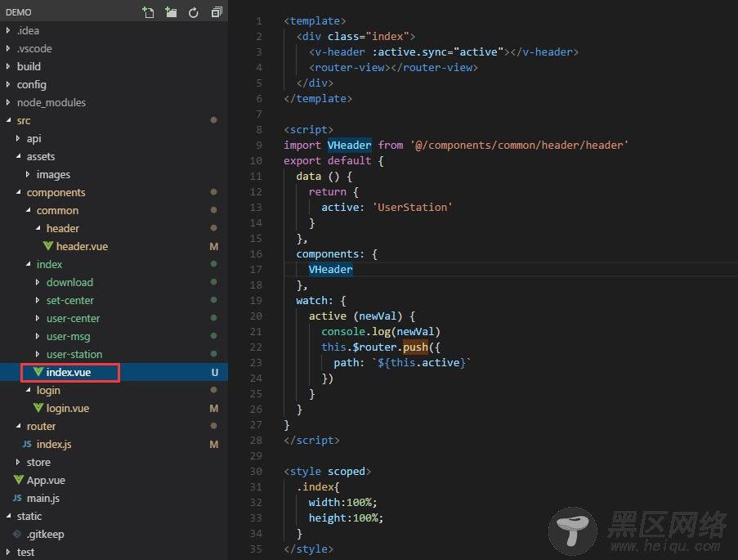Select the login folder name
The height and width of the screenshot is (560, 738).
[48, 391]
